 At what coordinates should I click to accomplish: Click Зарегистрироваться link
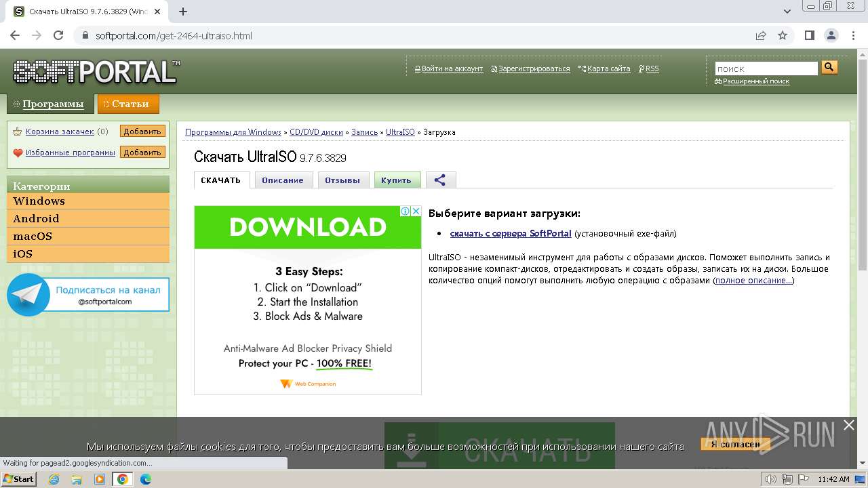(534, 68)
